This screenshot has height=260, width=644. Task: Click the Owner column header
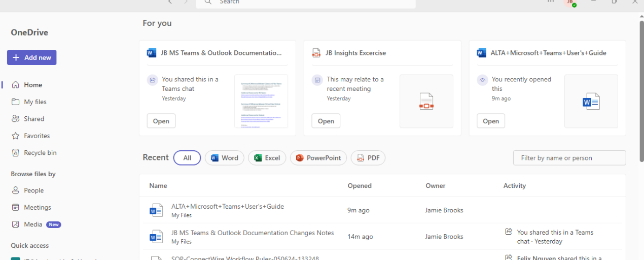(436, 186)
